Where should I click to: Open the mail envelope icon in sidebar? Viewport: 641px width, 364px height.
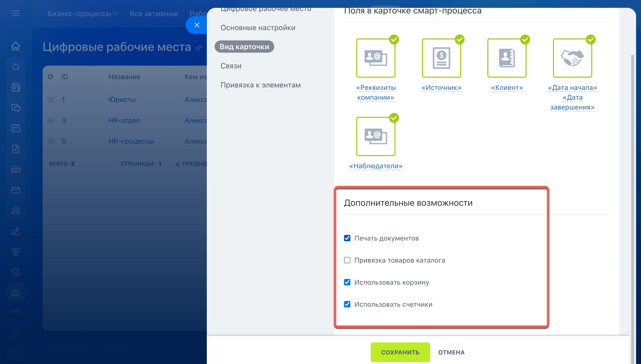click(15, 190)
